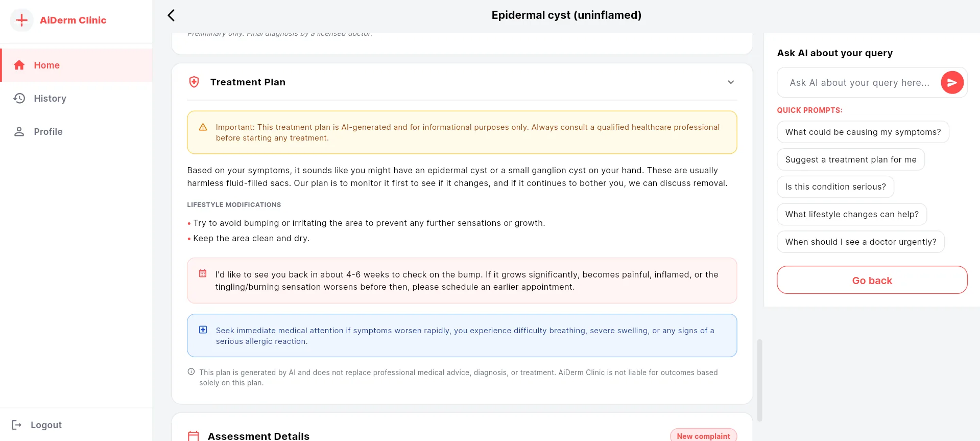980x441 pixels.
Task: Collapse the Treatment Plan section chevron
Action: (731, 82)
